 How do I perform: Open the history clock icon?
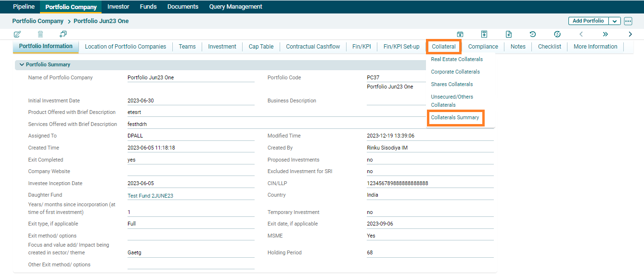pos(533,34)
